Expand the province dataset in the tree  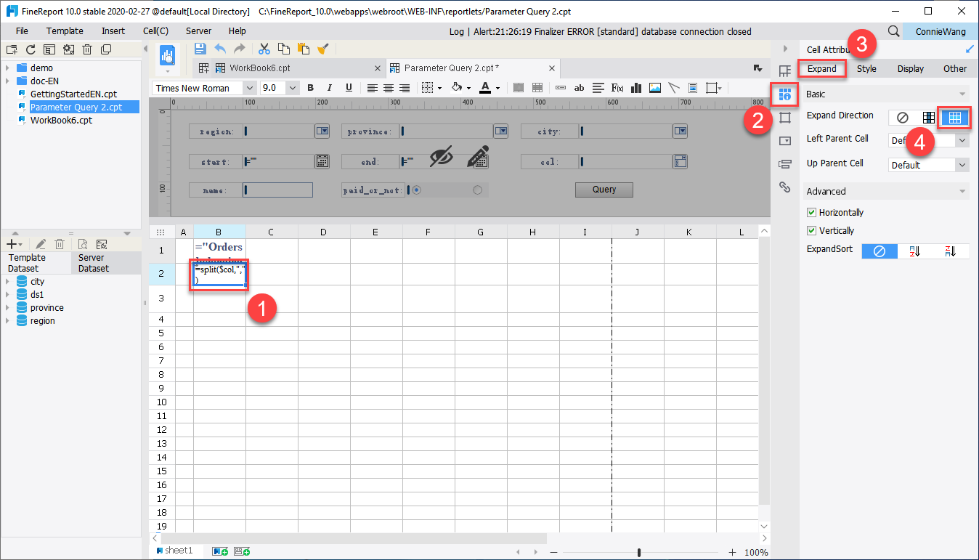pos(9,307)
